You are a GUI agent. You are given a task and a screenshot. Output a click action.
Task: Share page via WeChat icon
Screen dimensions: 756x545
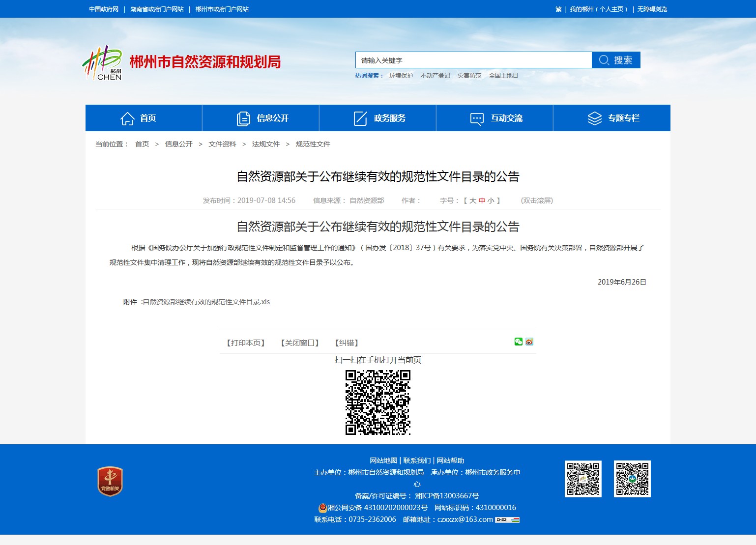(x=518, y=342)
